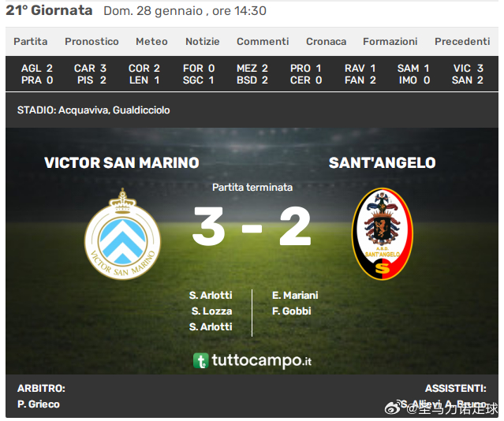Click referee name P. Grieco
The image size is (504, 421).
coord(39,404)
